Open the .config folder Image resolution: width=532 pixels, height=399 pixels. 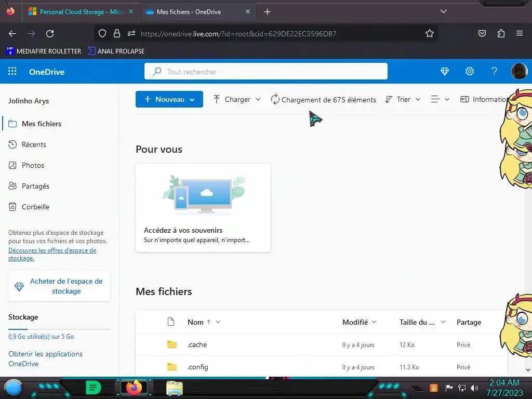coord(197,367)
